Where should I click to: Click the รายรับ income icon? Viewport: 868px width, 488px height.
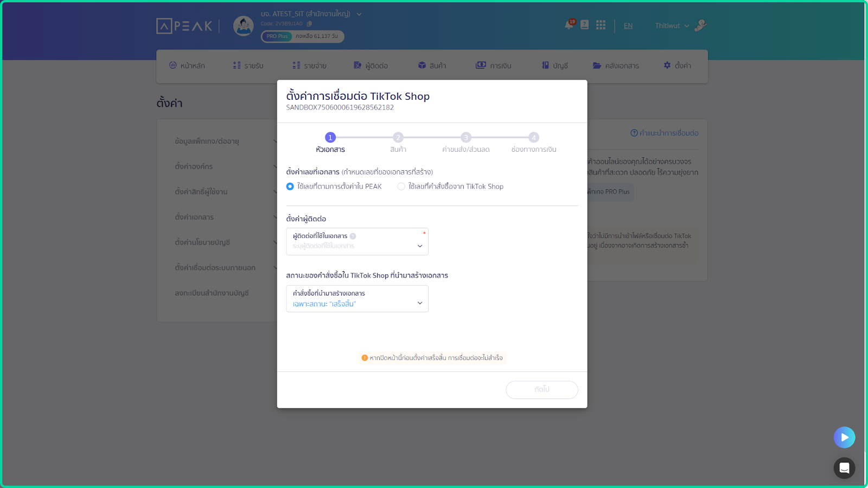237,65
